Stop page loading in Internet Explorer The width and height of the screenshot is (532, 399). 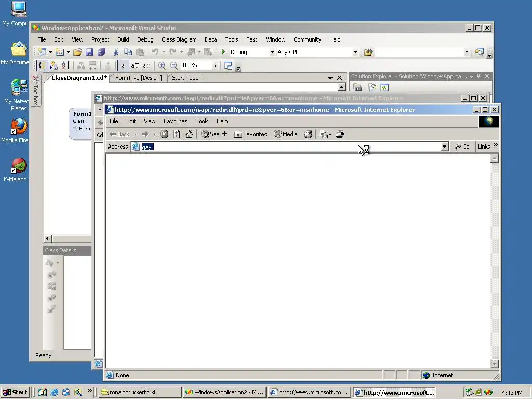tap(164, 135)
